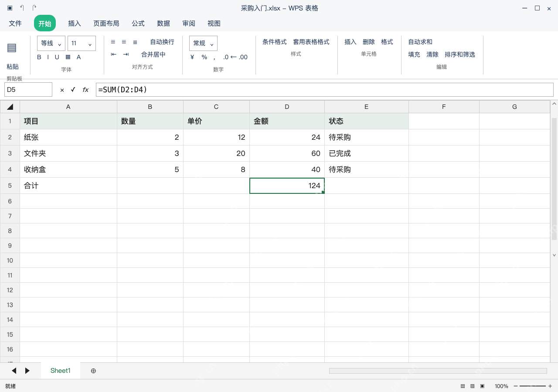This screenshot has height=392, width=558.
Task: Expand the 套用表格格式 gallery
Action: click(311, 42)
